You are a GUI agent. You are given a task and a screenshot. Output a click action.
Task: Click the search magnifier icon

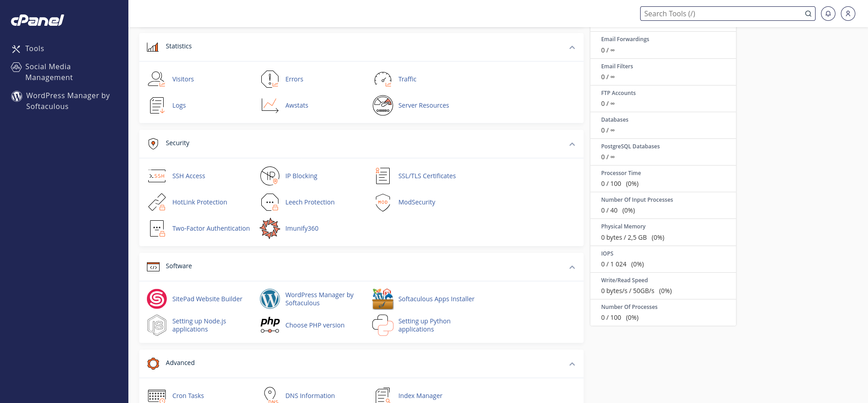pyautogui.click(x=808, y=14)
